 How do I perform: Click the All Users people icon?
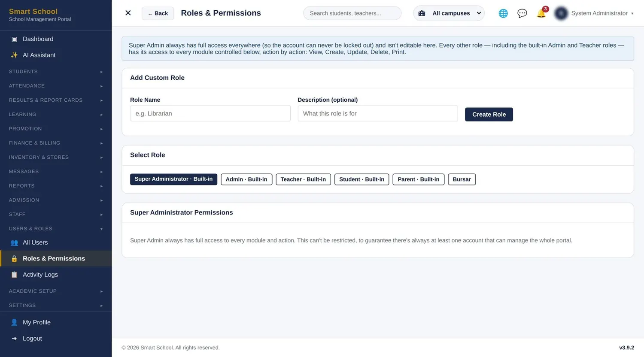[x=14, y=242]
